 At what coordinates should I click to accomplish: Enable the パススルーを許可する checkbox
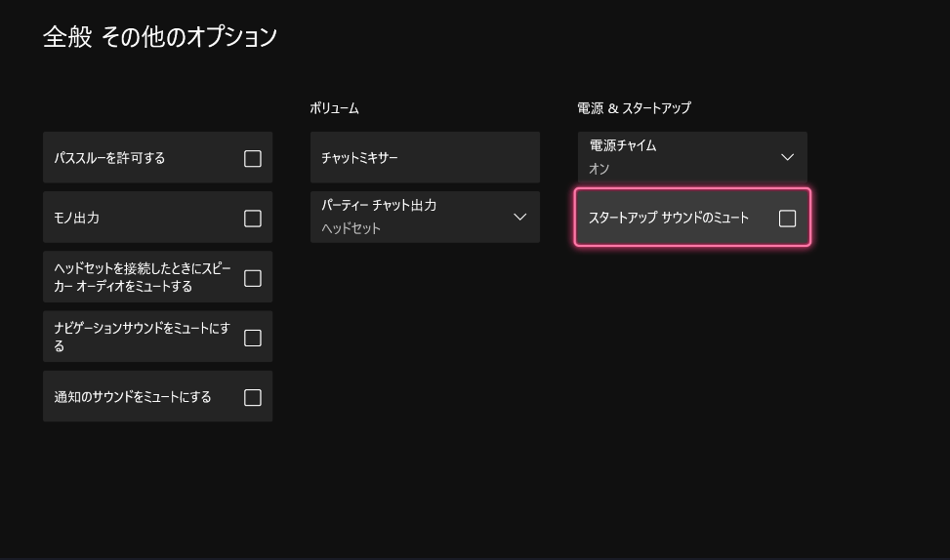253,159
